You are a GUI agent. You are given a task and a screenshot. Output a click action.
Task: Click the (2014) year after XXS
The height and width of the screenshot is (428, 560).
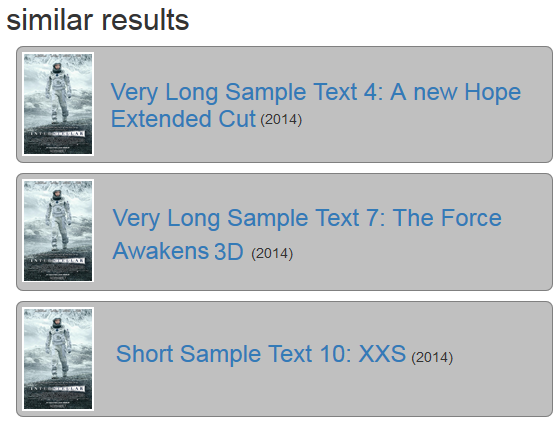pos(432,357)
